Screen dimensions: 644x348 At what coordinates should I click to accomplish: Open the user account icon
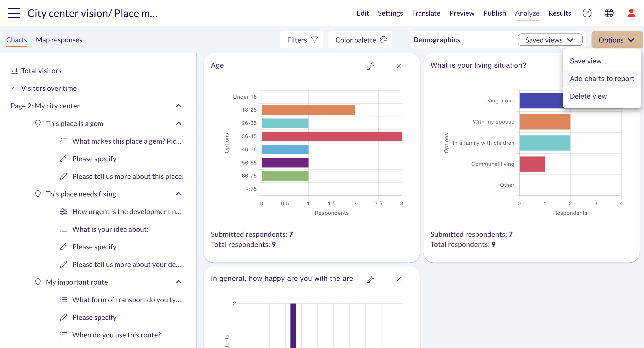point(631,13)
